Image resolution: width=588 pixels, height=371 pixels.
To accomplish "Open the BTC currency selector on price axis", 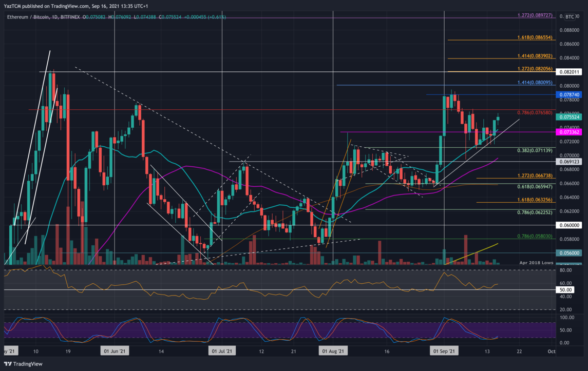I will [570, 17].
